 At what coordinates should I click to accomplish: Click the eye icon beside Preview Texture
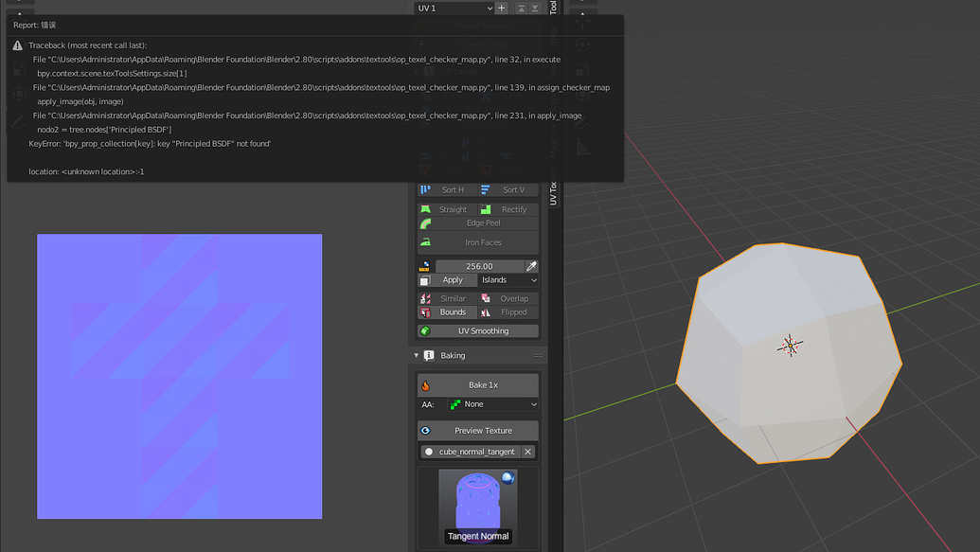click(424, 431)
